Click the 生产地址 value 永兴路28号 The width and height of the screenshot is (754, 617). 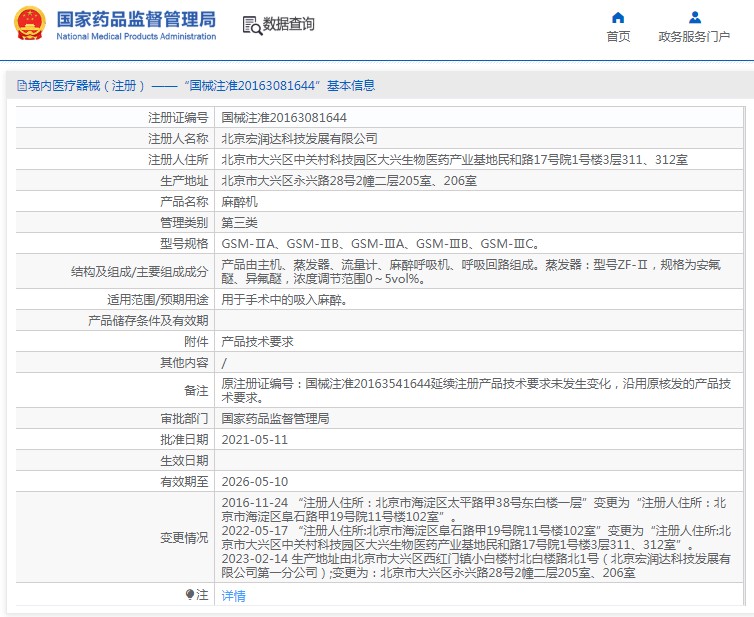coord(349,181)
